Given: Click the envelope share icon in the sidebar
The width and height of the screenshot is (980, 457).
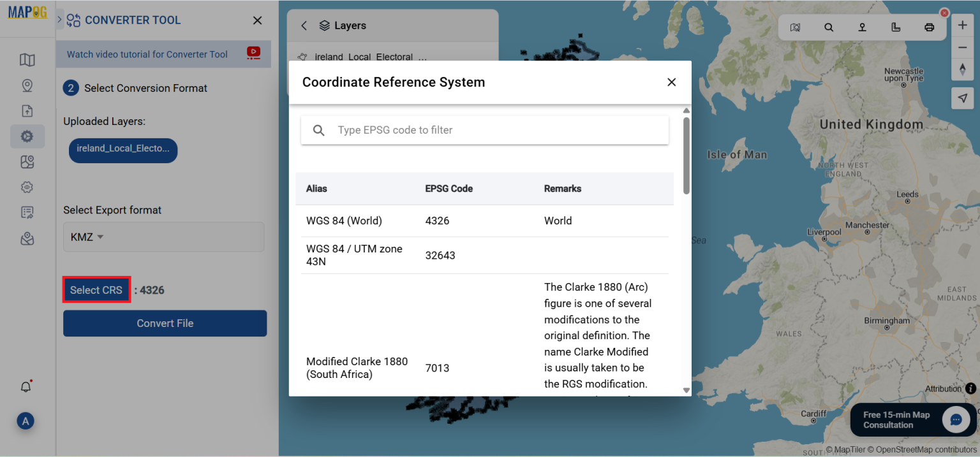Looking at the screenshot, I should (x=27, y=238).
